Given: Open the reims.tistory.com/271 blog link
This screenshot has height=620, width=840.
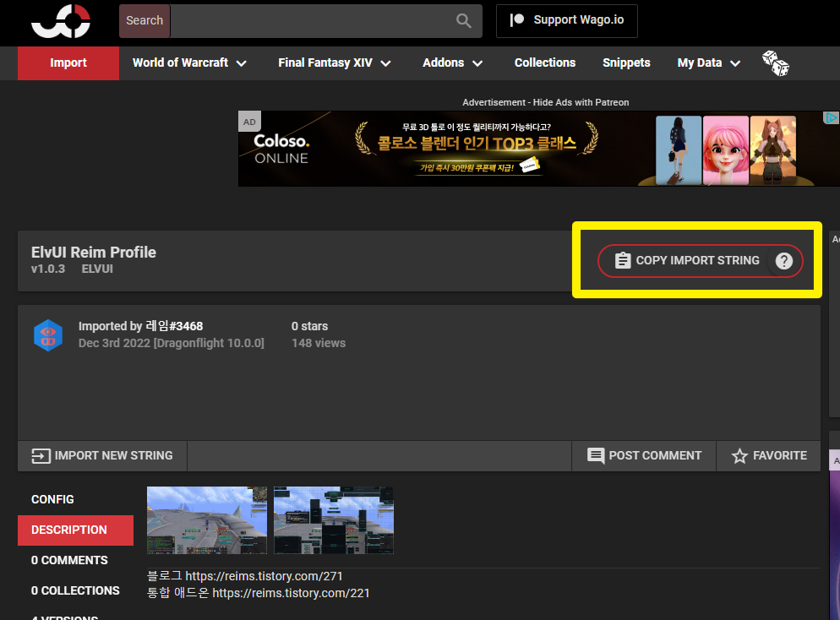Looking at the screenshot, I should click(264, 576).
